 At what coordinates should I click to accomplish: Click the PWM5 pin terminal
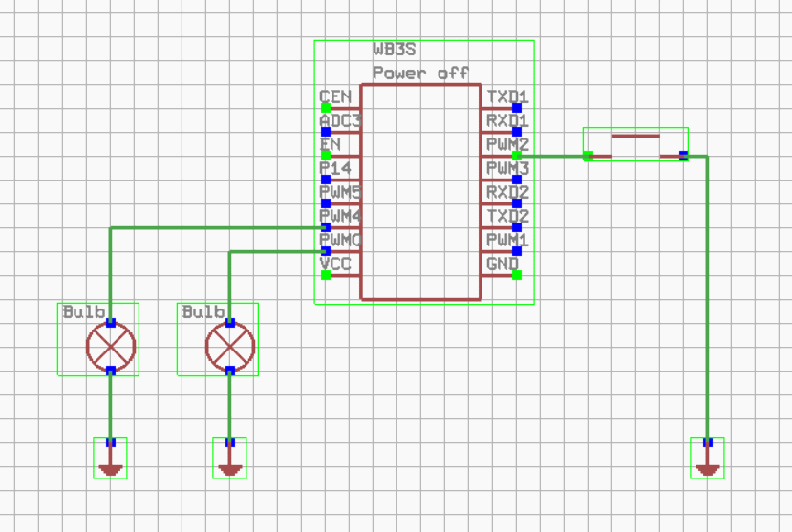click(326, 203)
